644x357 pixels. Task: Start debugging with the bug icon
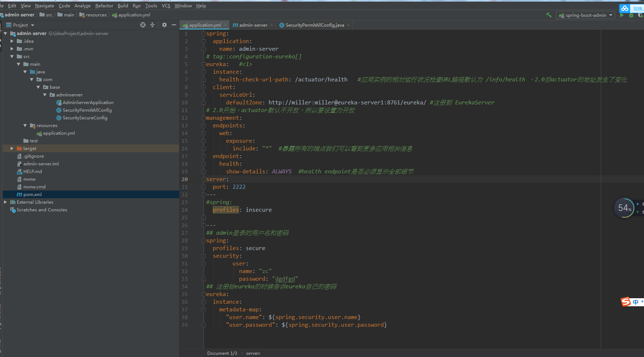[631, 15]
